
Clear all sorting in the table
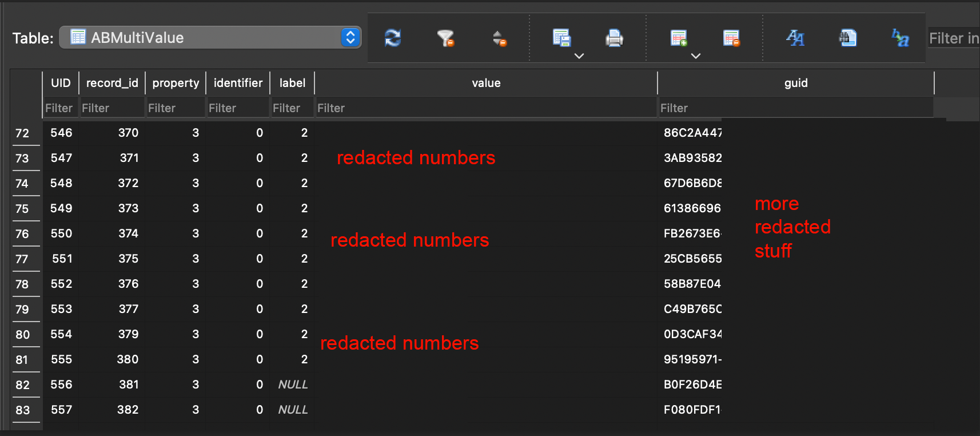coord(500,38)
